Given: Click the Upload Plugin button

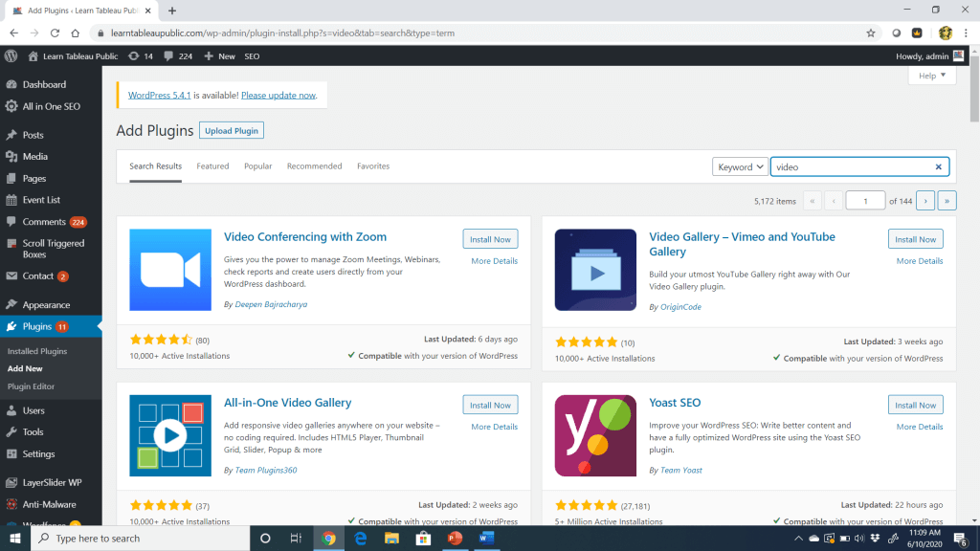Looking at the screenshot, I should coord(232,130).
